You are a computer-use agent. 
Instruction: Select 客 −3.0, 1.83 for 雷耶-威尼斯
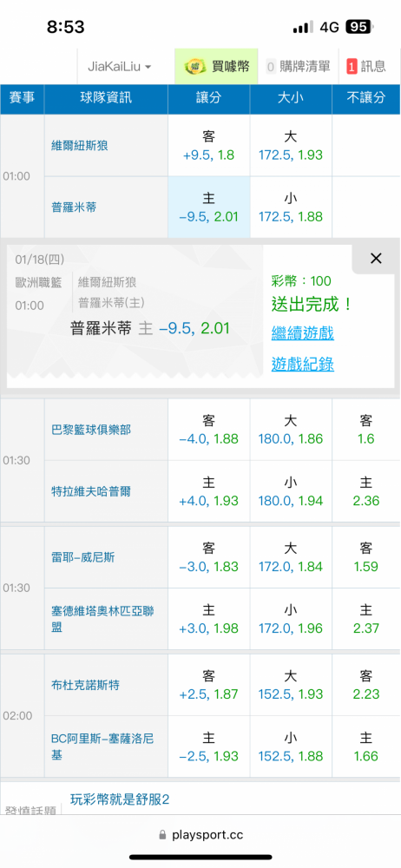point(209,557)
